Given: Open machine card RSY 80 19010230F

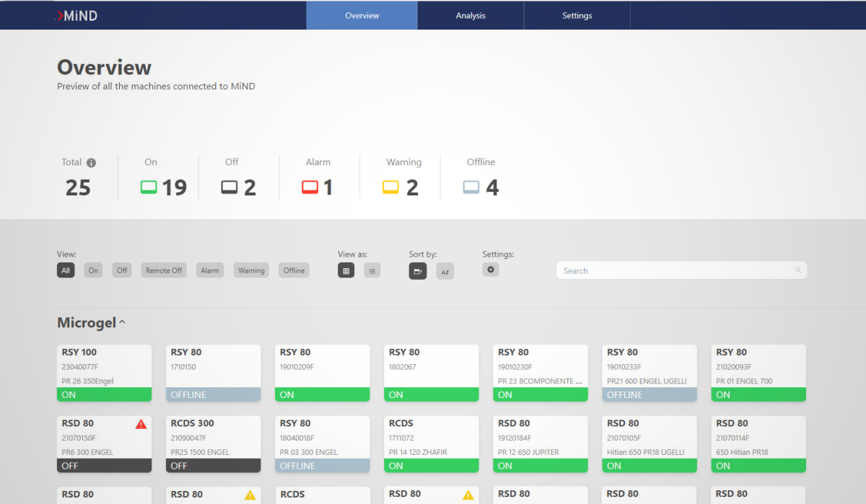Looking at the screenshot, I should point(541,373).
